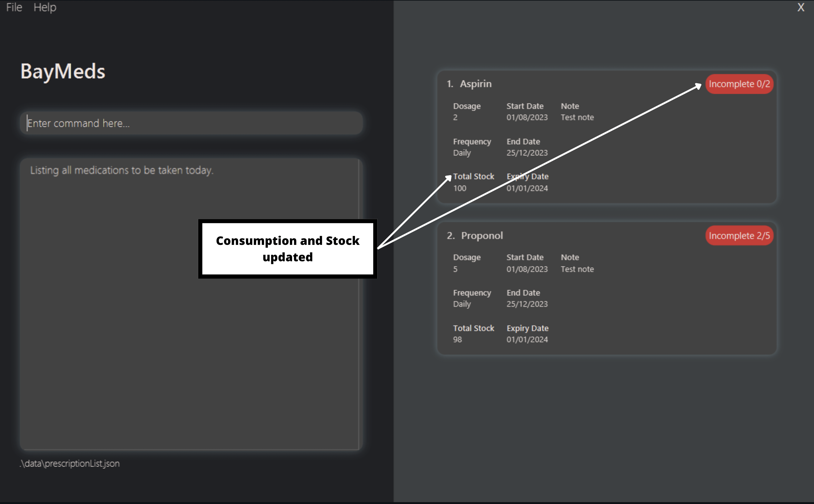
Task: Click Proponol's Total Stock label
Action: [474, 328]
